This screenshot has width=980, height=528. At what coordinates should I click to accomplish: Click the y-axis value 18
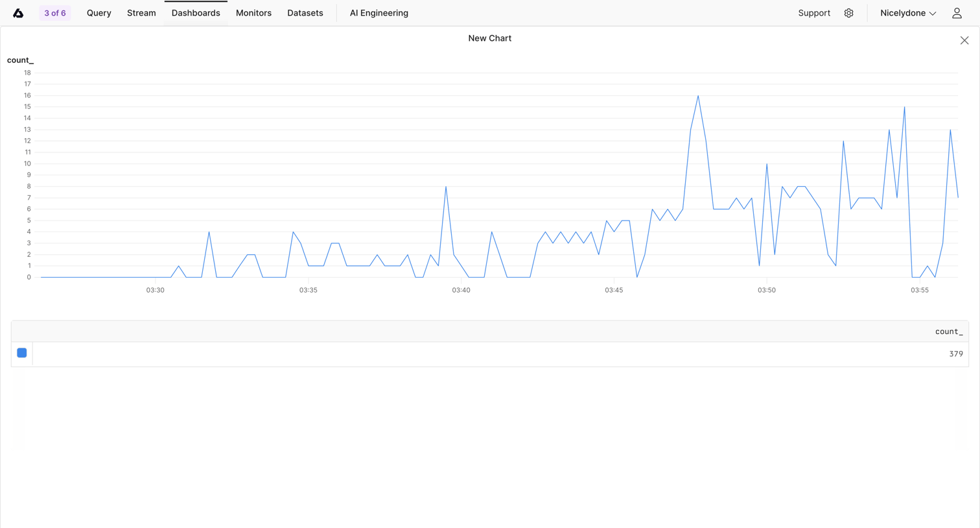tap(27, 73)
